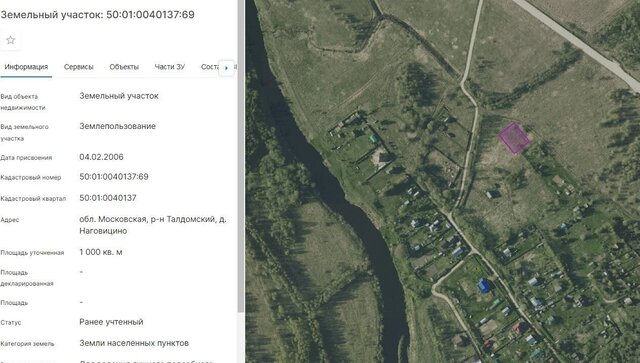The image size is (640, 363).
Task: Click the highlighted purple parcel on map
Action: coord(514,138)
